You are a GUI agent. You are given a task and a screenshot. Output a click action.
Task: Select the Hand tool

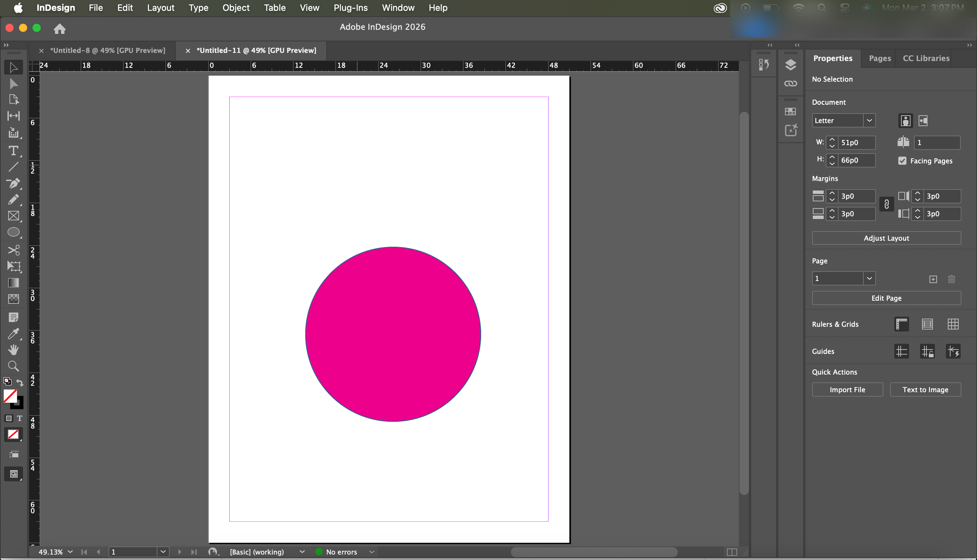click(14, 349)
